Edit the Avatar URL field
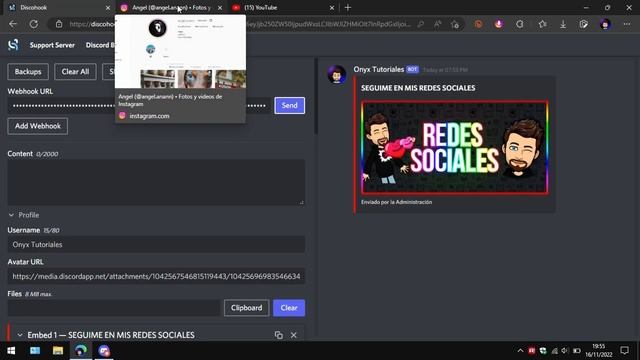Viewport: 640px width, 360px height. point(156,276)
